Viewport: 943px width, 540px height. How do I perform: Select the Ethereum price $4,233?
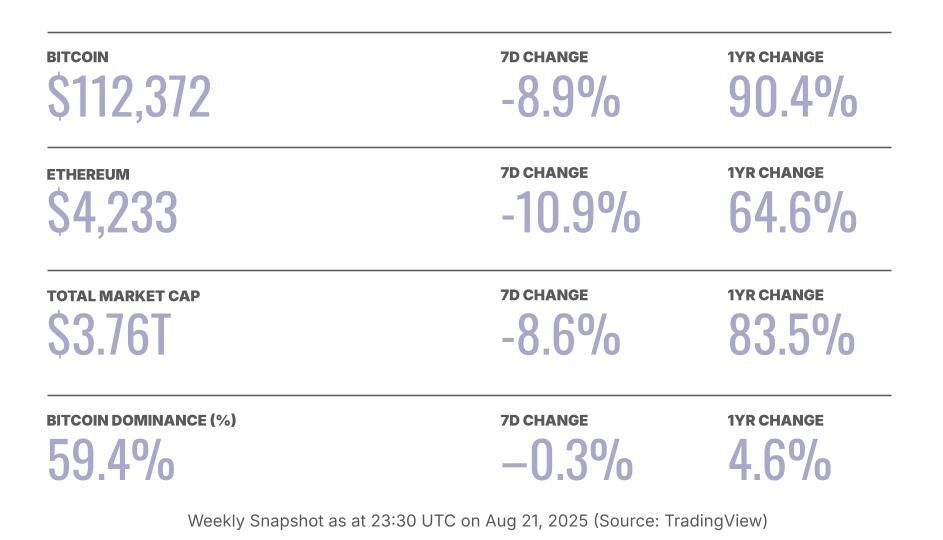112,214
